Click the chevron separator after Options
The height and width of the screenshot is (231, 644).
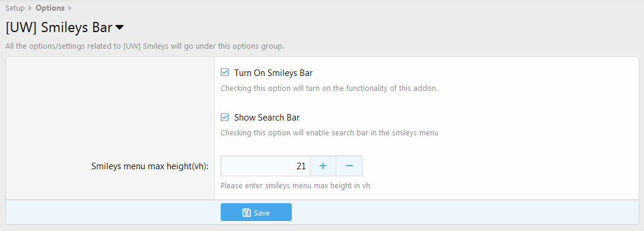click(x=69, y=8)
